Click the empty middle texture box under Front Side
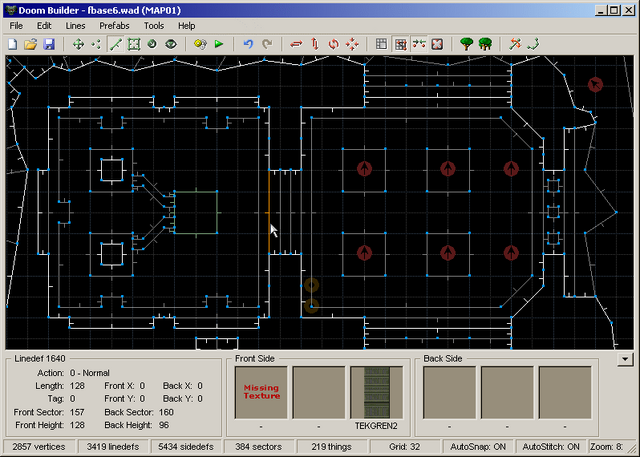 pyautogui.click(x=319, y=392)
